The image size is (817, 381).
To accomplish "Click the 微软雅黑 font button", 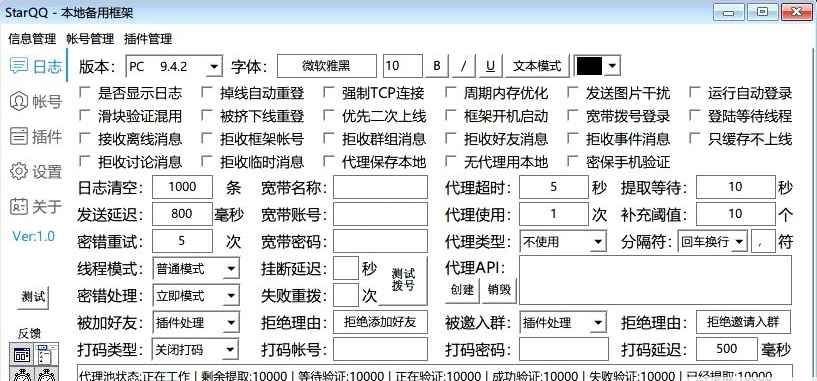I will click(327, 66).
